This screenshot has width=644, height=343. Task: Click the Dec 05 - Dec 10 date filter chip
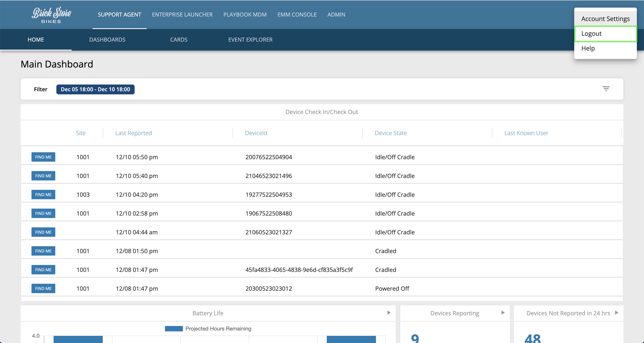[x=95, y=89]
